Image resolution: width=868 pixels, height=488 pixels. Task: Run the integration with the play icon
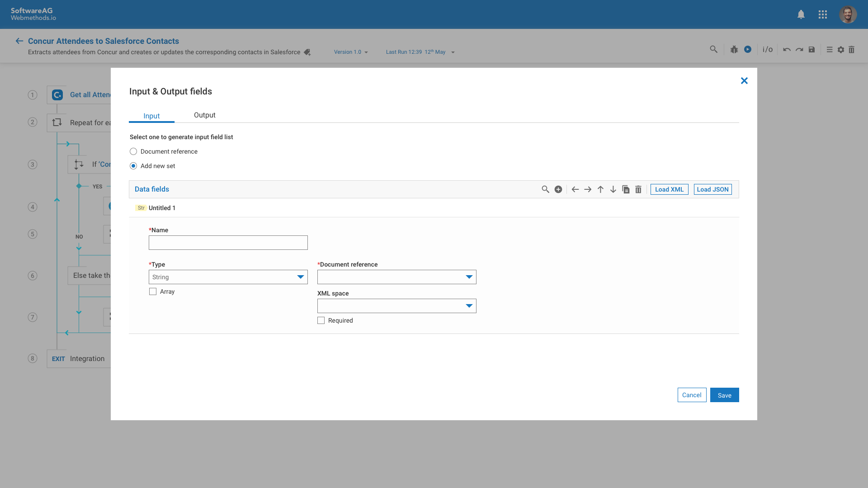748,49
